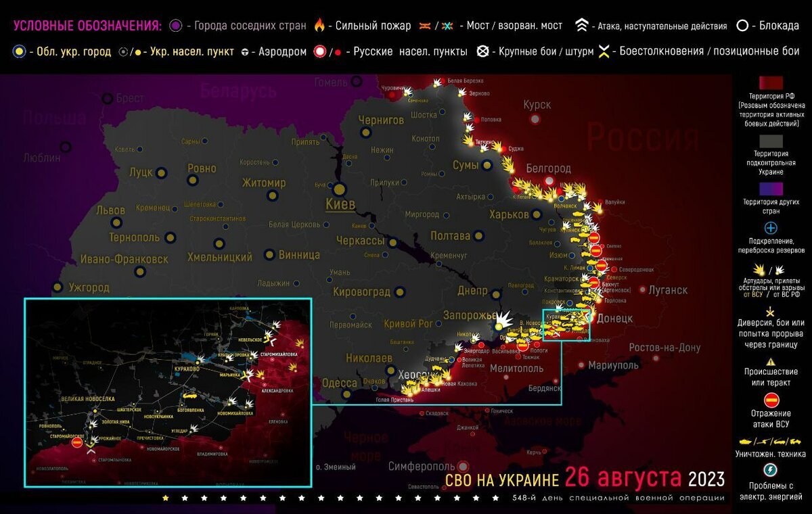Click the Беларусь country label

[x=239, y=91]
